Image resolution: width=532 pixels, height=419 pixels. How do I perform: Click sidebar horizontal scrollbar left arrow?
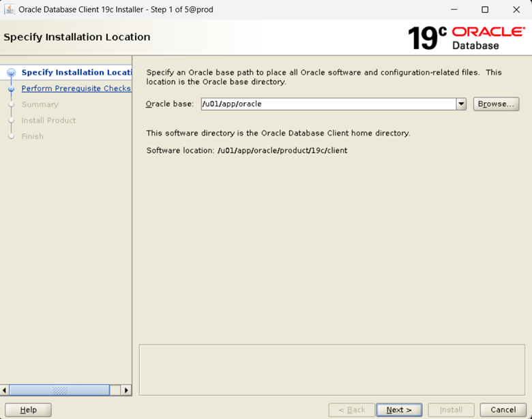[4, 390]
